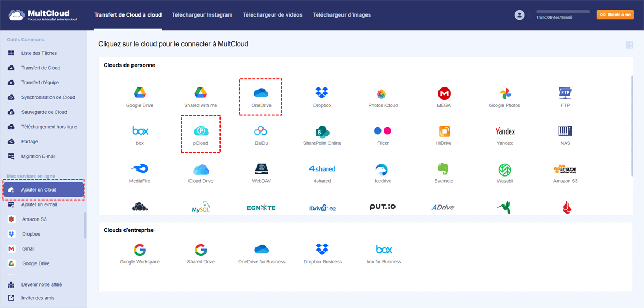Connect SharePoint Online

pos(322,135)
